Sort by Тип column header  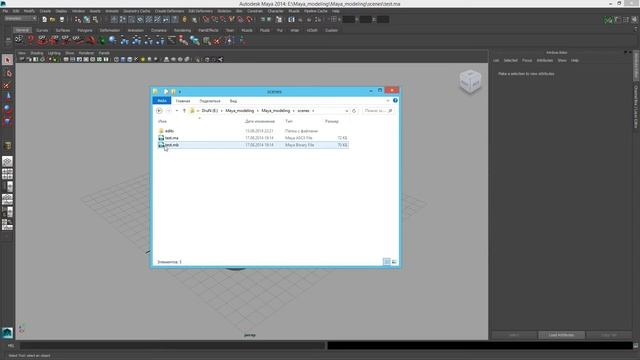pyautogui.click(x=289, y=121)
